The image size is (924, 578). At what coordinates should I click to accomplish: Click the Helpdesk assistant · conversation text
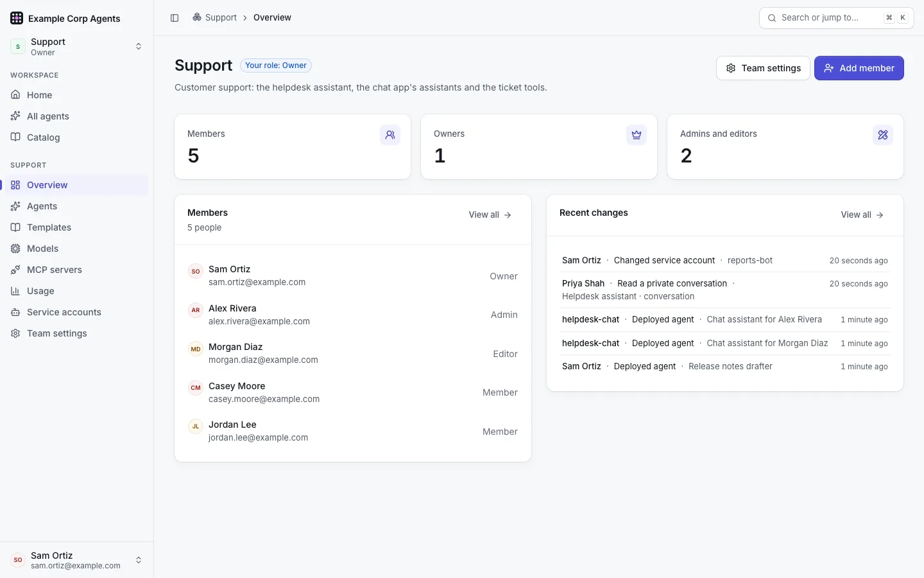tap(628, 297)
